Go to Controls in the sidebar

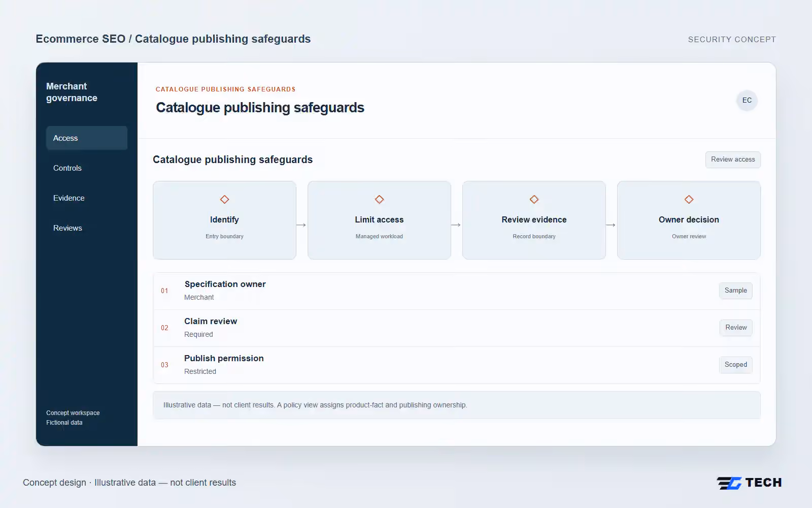click(x=87, y=168)
